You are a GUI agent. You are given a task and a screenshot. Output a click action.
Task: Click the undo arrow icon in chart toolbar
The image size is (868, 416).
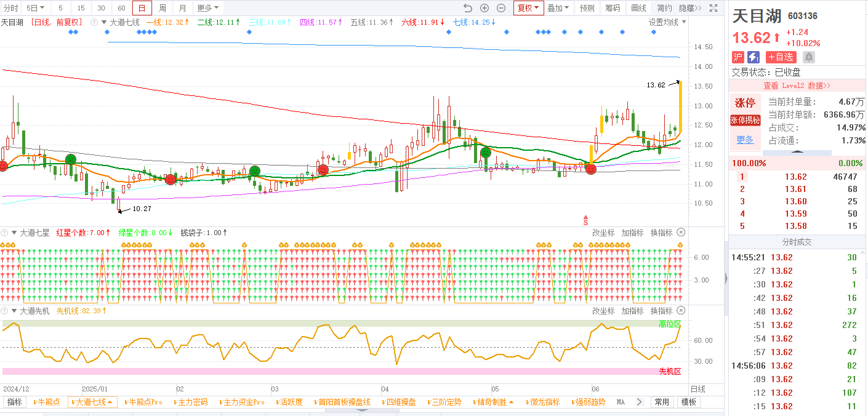468,8
